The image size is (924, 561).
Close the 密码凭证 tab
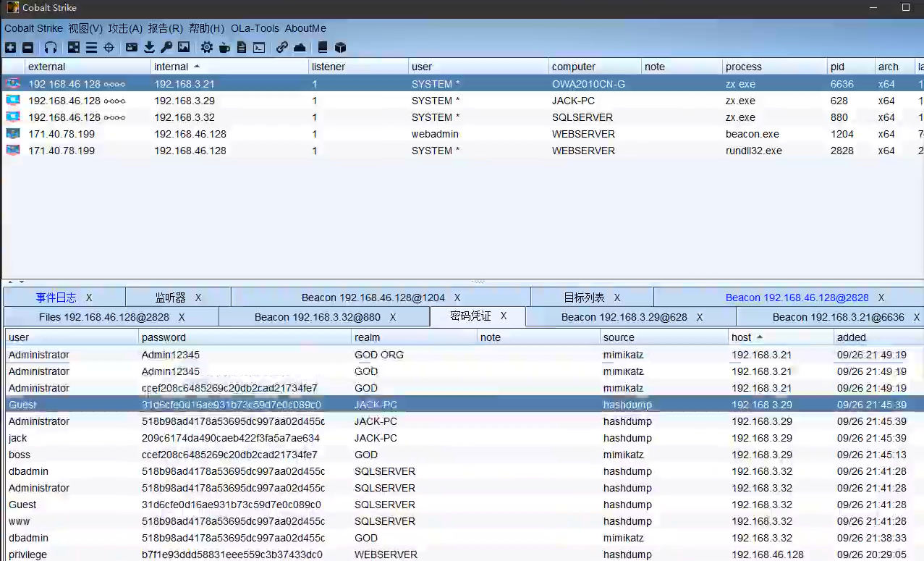(504, 316)
